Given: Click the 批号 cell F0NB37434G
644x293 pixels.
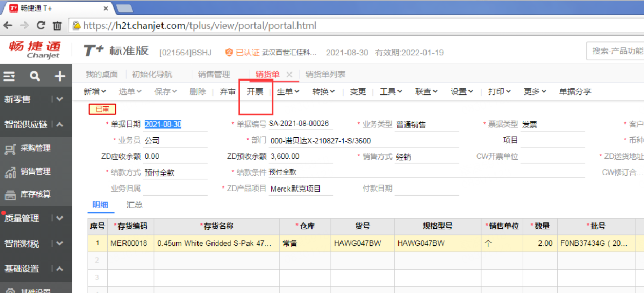Looking at the screenshot, I should pos(596,244).
